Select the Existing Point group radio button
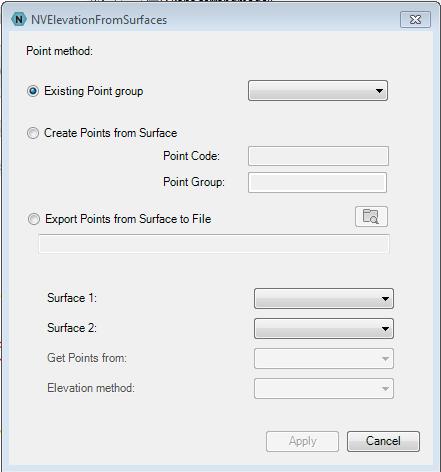Screen dimensions: 441x472 pos(33,91)
